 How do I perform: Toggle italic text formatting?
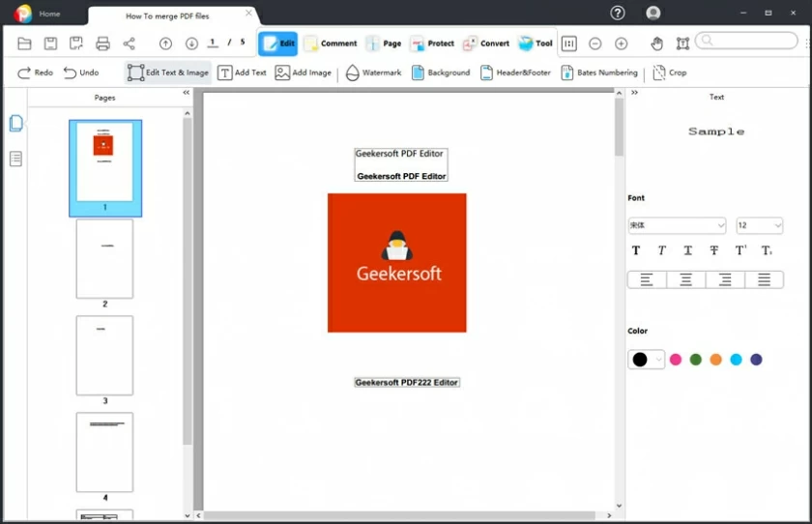[x=662, y=250]
